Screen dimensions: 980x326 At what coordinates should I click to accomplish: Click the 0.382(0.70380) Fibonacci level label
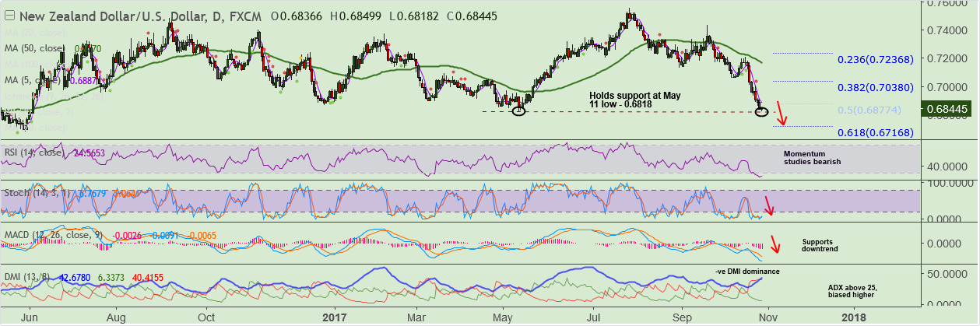874,88
